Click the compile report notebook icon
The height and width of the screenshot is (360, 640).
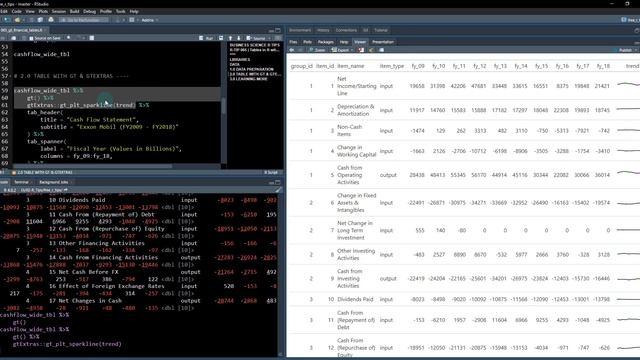92,38
